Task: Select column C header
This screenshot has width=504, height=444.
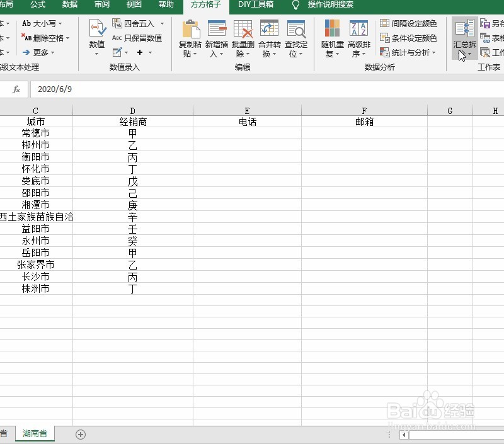Action: click(36, 111)
